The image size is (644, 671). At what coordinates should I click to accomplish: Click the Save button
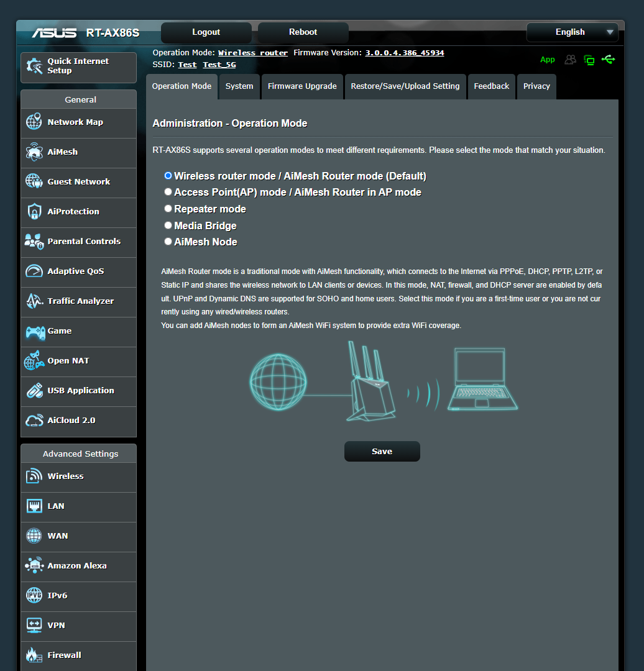point(382,452)
